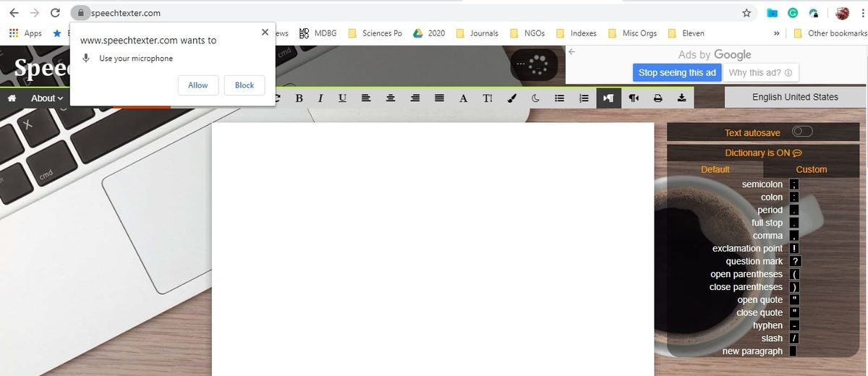Allow microphone access

198,85
